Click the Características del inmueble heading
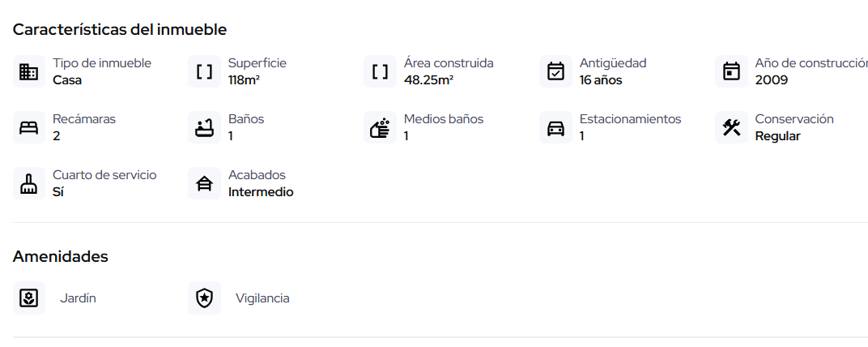 click(120, 29)
